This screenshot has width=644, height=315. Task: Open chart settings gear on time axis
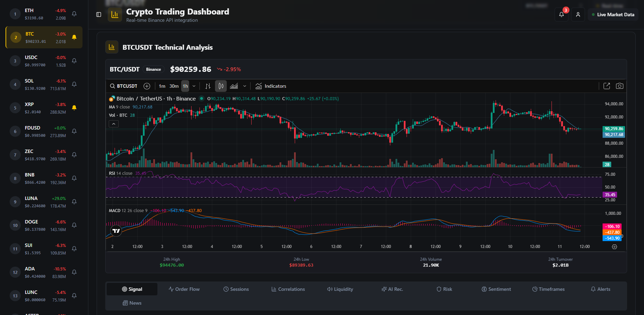[614, 247]
